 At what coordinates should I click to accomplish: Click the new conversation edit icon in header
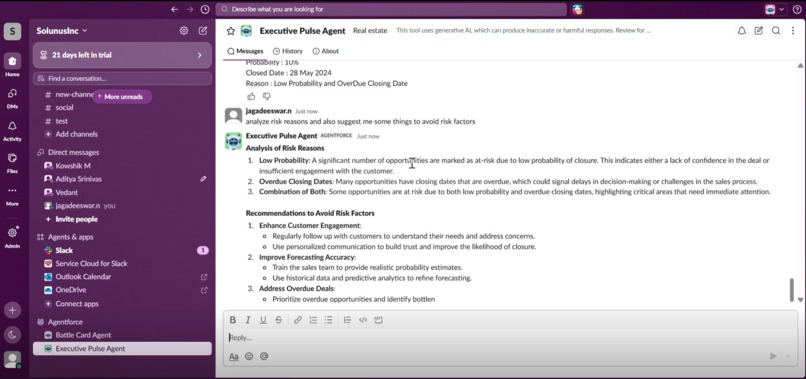coord(759,31)
